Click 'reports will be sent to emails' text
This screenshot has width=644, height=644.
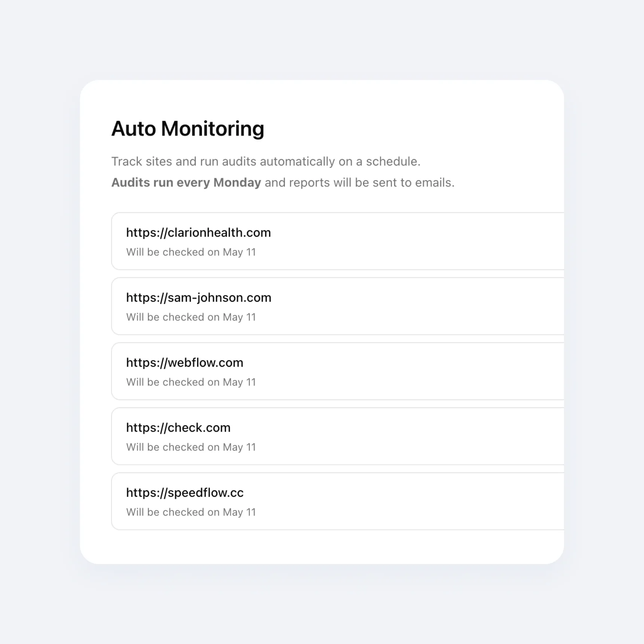(372, 182)
